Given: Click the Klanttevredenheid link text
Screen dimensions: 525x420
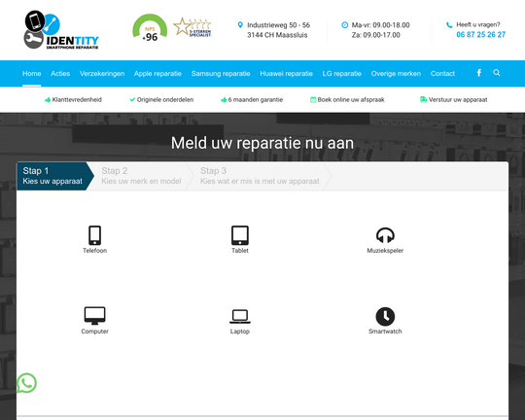Looking at the screenshot, I should point(77,99).
